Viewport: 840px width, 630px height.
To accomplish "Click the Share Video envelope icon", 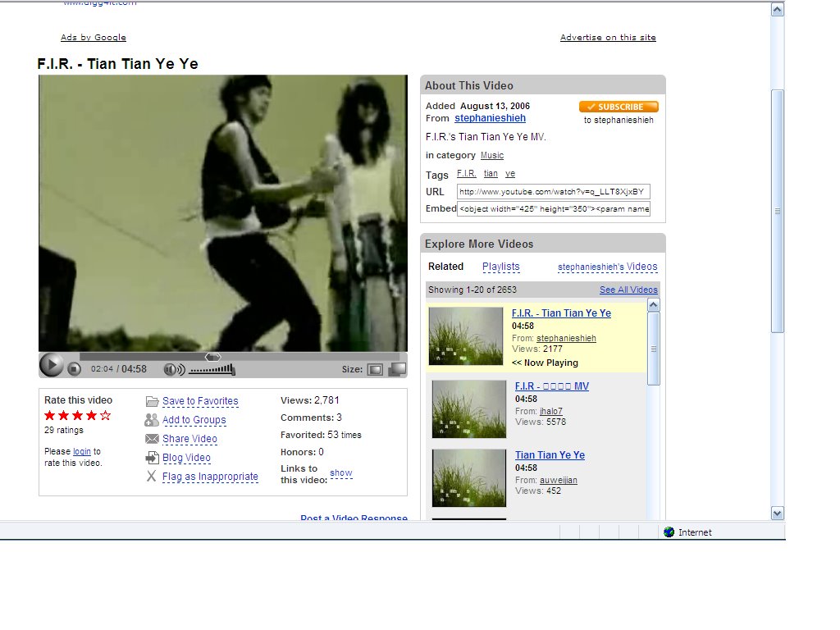I will coord(152,439).
